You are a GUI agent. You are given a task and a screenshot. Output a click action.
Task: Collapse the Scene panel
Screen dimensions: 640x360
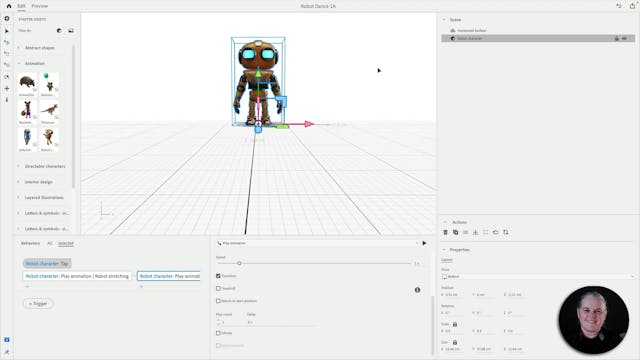point(444,20)
